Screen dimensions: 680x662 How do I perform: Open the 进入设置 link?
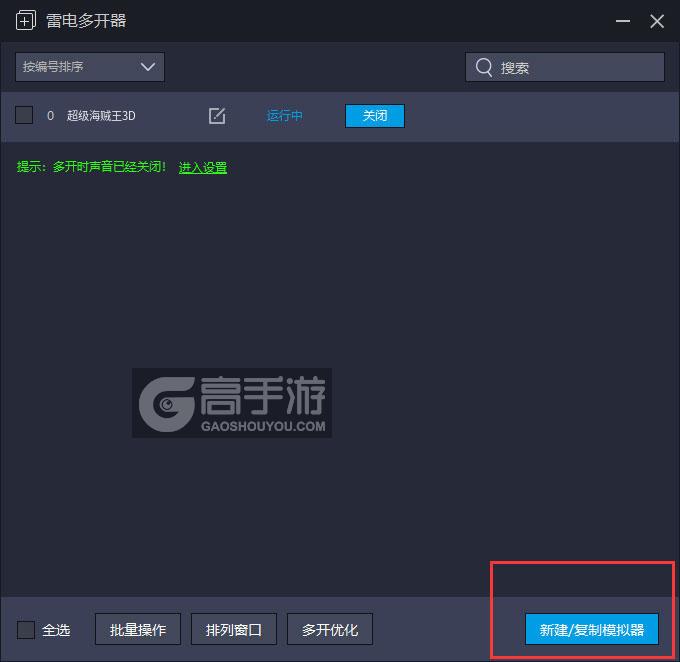point(203,167)
